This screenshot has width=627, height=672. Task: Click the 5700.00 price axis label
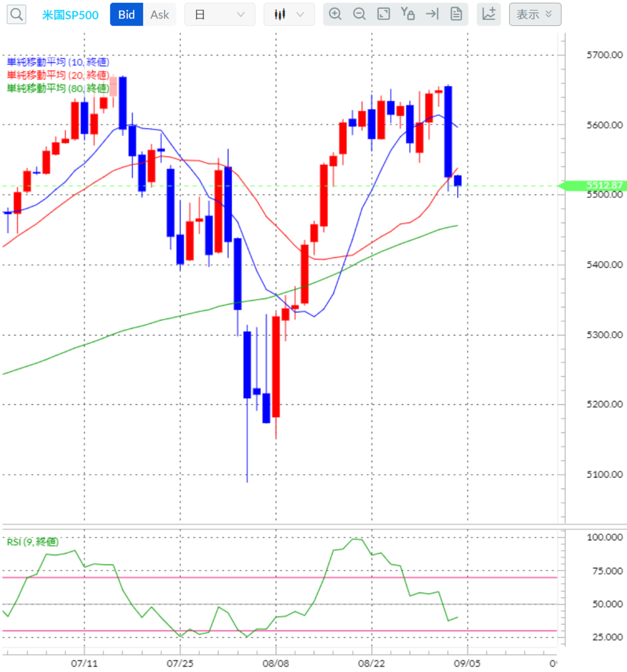click(605, 55)
